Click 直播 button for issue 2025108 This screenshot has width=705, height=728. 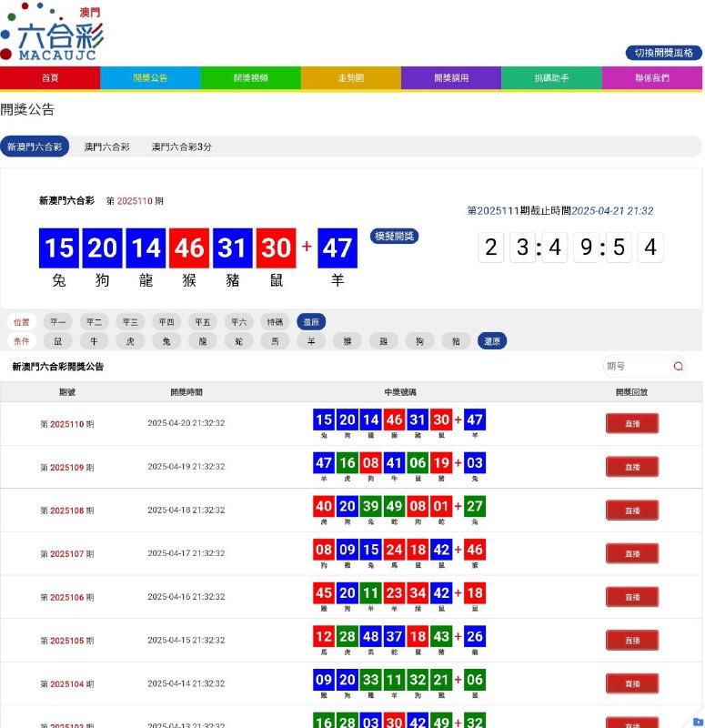(632, 511)
